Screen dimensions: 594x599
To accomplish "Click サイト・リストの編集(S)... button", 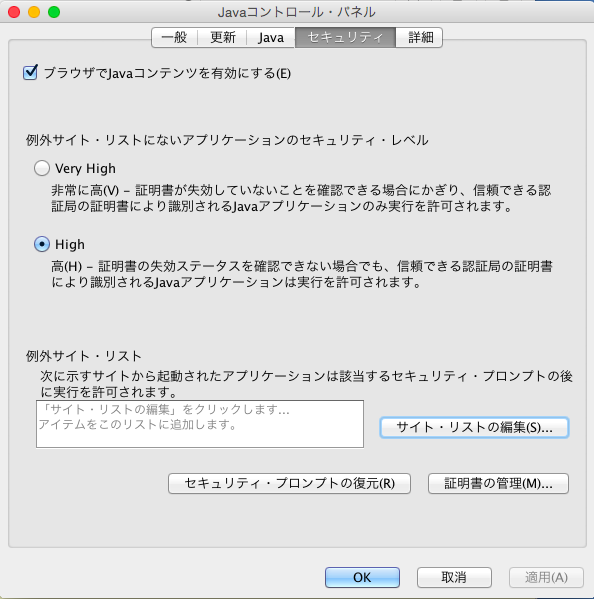I will point(474,427).
